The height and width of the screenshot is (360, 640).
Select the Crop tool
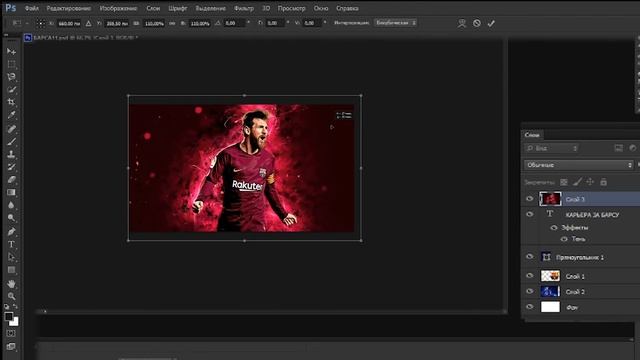click(x=11, y=102)
